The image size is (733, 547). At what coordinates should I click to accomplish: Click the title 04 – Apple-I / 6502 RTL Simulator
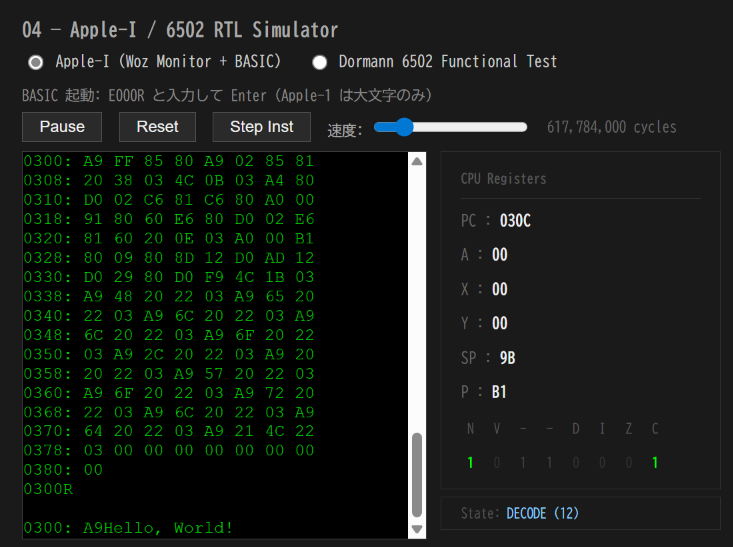point(180,30)
